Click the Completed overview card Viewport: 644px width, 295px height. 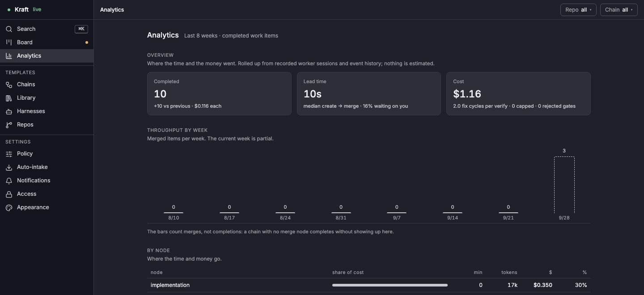click(219, 94)
